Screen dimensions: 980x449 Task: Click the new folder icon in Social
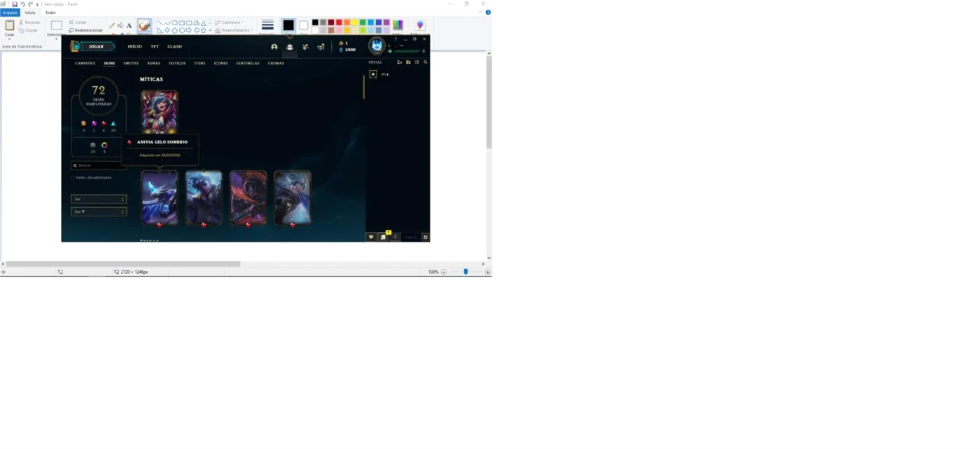coord(408,62)
